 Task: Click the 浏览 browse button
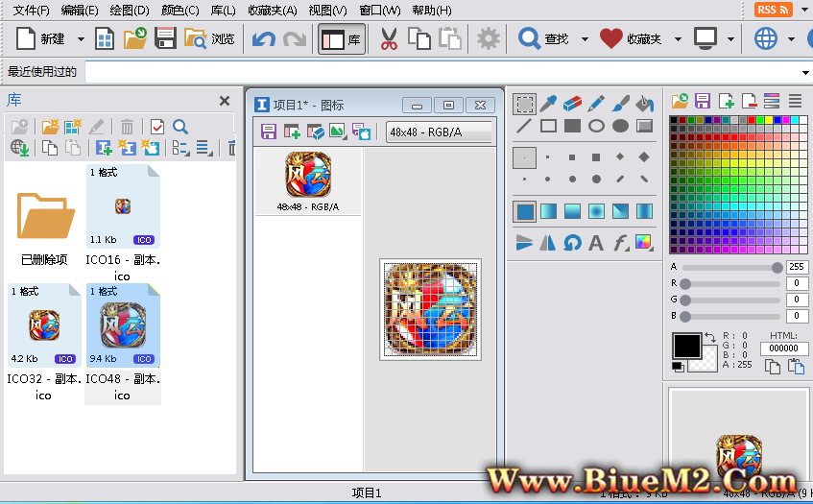[x=209, y=39]
